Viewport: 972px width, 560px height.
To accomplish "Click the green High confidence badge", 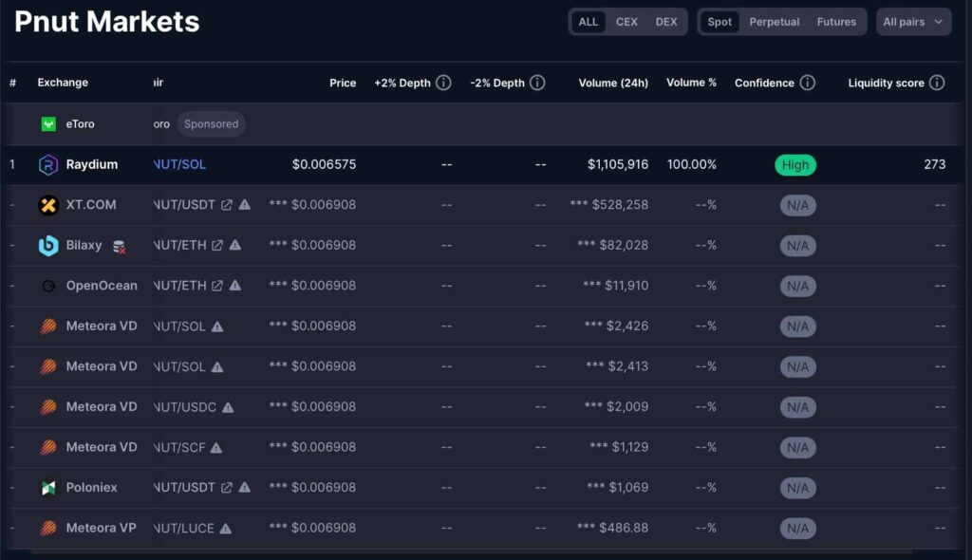I will [795, 165].
